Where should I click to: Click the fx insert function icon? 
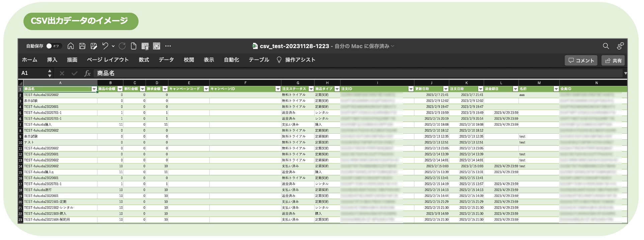(x=87, y=73)
